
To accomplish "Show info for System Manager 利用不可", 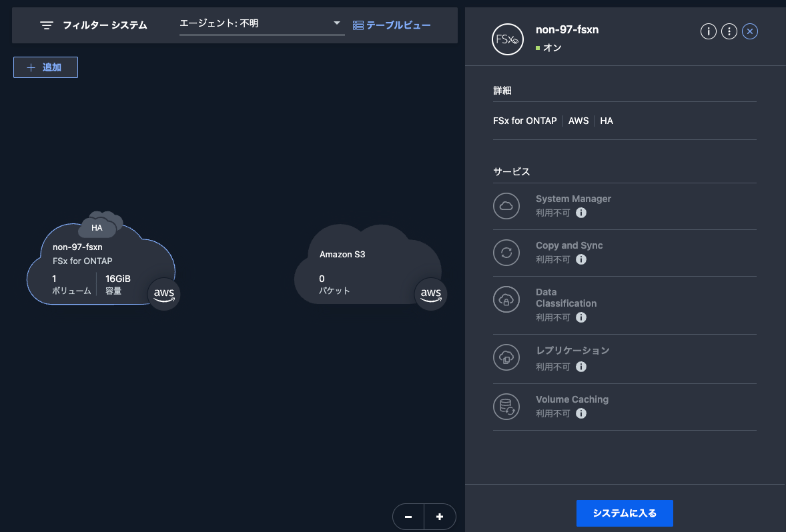I will [581, 213].
